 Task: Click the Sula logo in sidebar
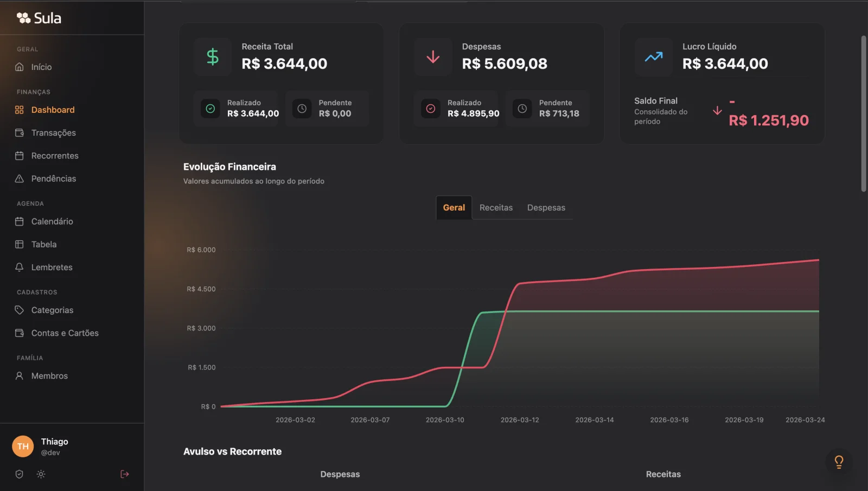(39, 18)
